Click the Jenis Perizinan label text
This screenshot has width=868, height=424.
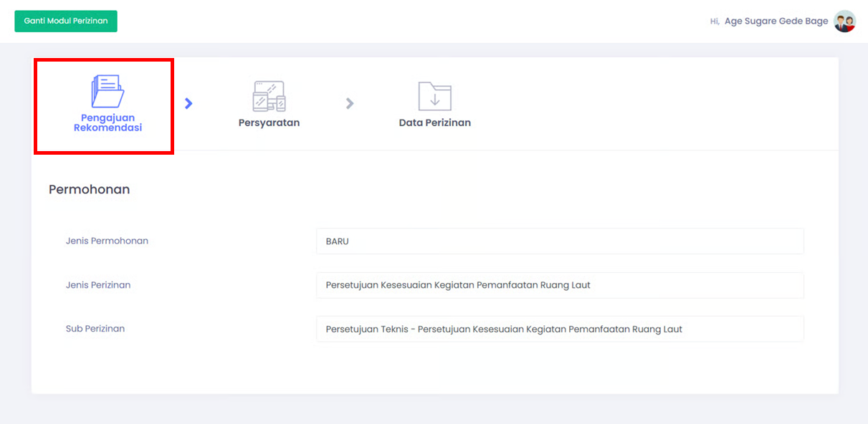98,285
